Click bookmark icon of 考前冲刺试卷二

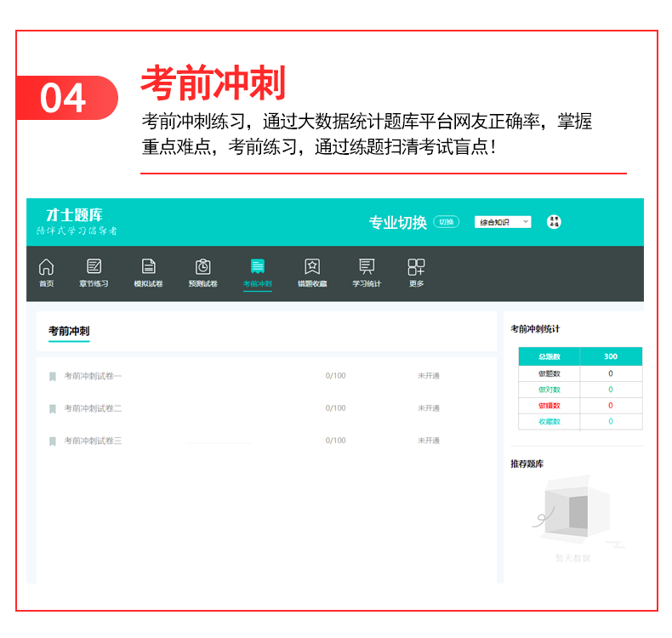pos(53,409)
